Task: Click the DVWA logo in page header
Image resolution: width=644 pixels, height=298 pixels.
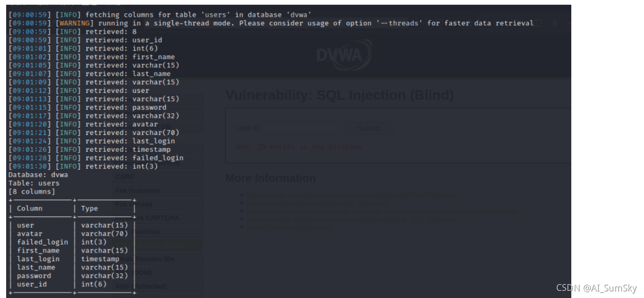Action: (x=344, y=55)
